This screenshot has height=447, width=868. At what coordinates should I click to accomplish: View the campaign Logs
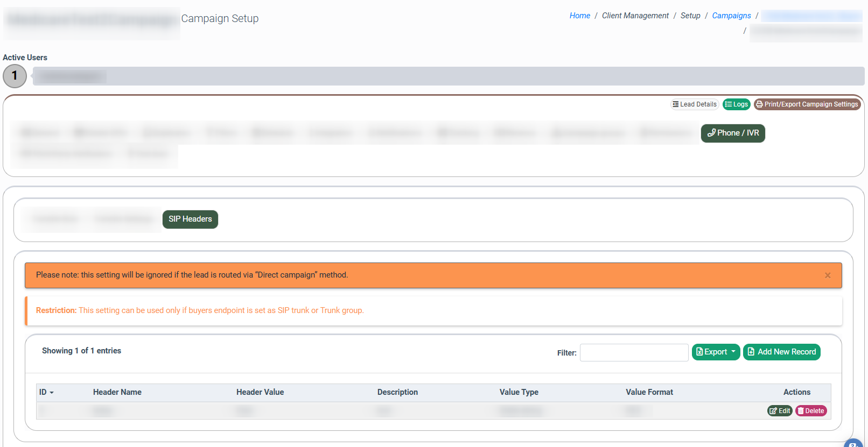coord(736,104)
